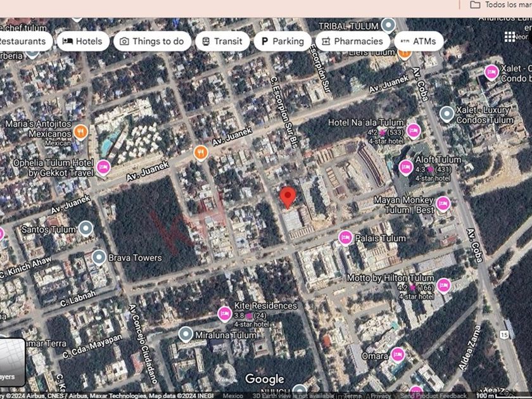This screenshot has height=399, width=532.
Task: Click the Santos Tulum label
Action: pos(49,230)
